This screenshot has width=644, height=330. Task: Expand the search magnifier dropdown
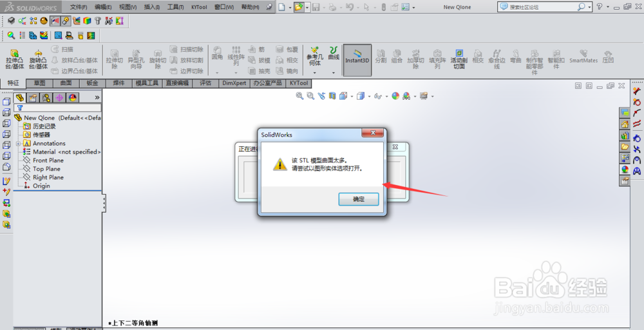pyautogui.click(x=590, y=7)
